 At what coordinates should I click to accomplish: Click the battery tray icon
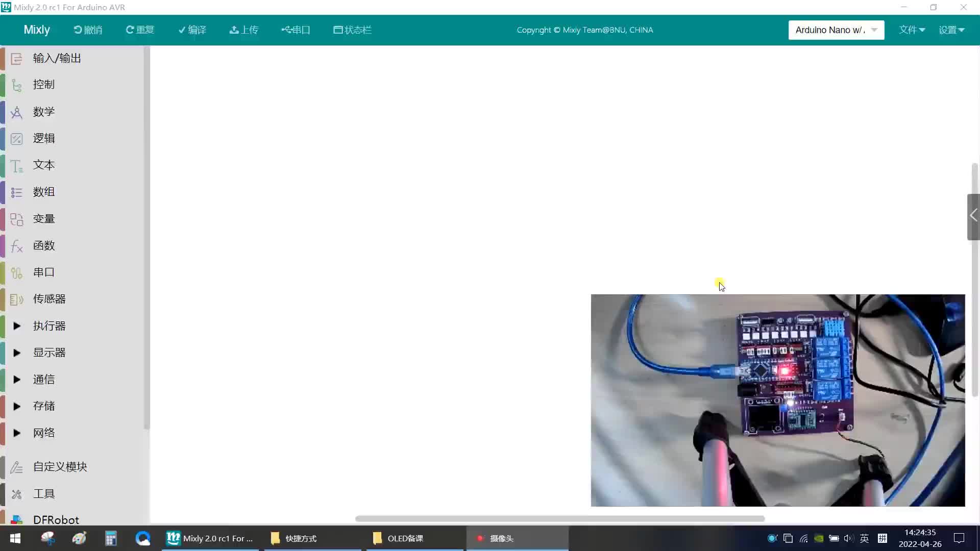coord(834,538)
